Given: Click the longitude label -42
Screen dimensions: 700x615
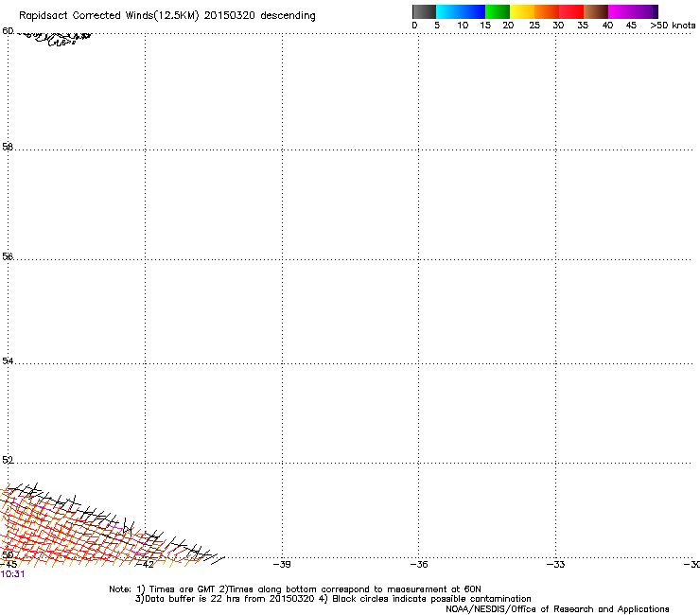Looking at the screenshot, I should (x=145, y=565).
